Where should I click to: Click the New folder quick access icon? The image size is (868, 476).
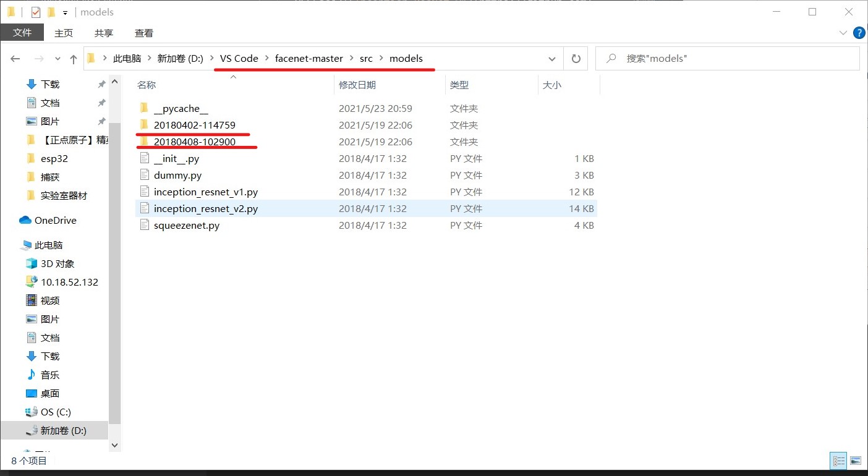[x=51, y=12]
